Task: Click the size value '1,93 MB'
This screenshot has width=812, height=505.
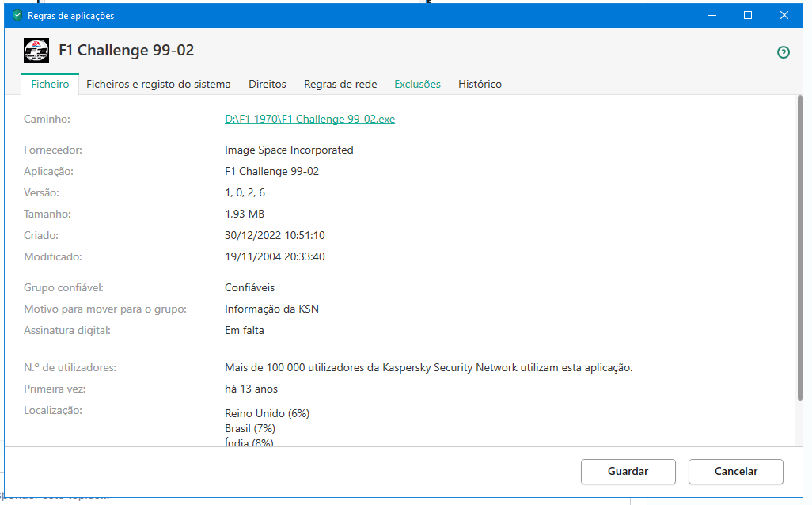Action: tap(245, 214)
